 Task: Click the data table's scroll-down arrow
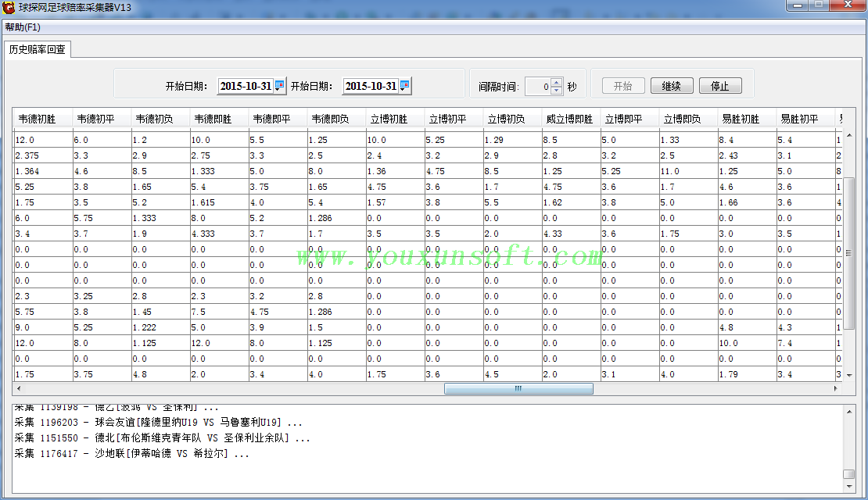coord(848,375)
